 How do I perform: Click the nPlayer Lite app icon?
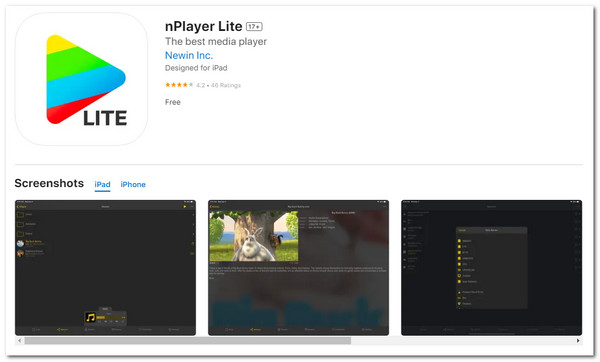pos(81,79)
